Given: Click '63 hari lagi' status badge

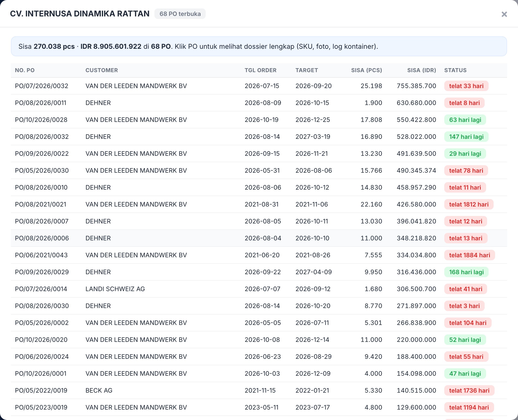Looking at the screenshot, I should [x=465, y=120].
